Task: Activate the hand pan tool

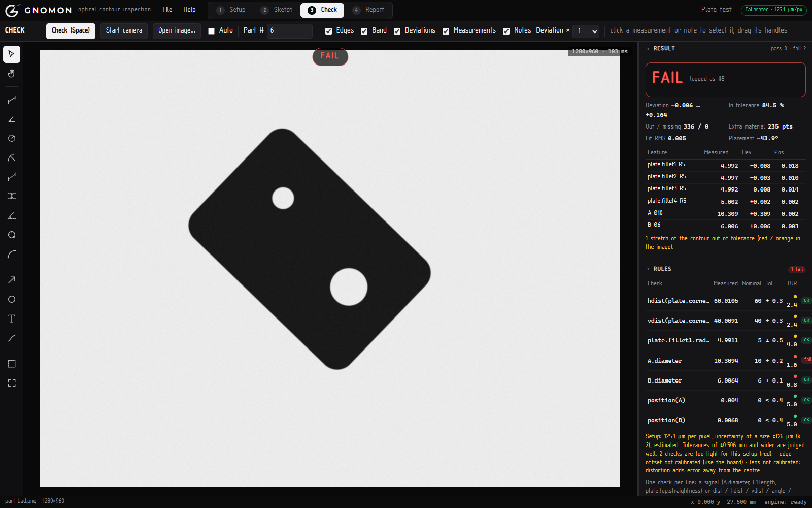Action: point(12,74)
